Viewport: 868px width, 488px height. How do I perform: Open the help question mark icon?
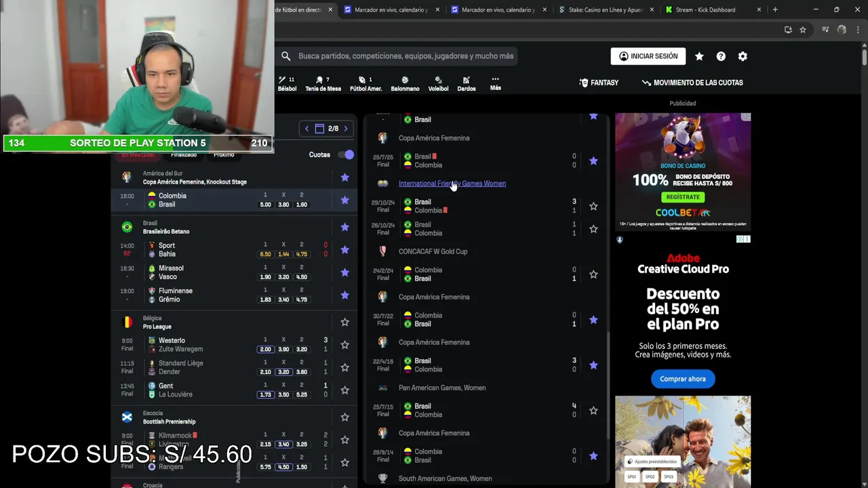(x=721, y=56)
